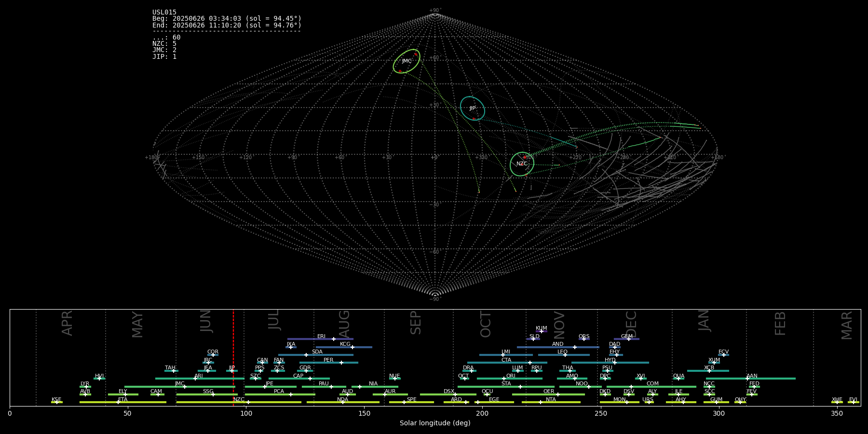Click the SLD shower label in timeline

tap(534, 336)
